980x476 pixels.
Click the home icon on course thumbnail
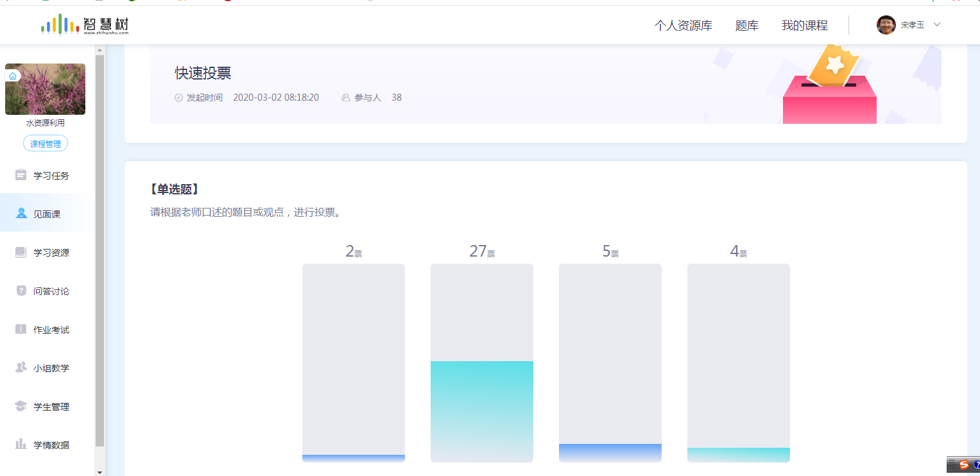point(13,76)
